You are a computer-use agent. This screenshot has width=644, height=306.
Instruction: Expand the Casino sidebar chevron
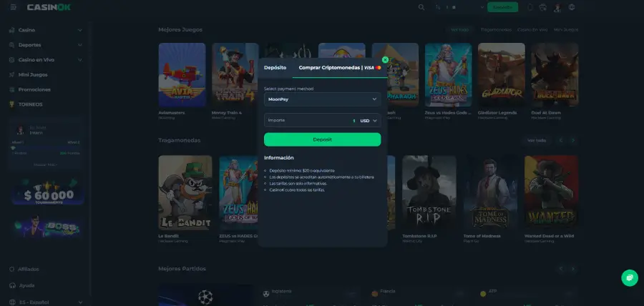(79, 30)
